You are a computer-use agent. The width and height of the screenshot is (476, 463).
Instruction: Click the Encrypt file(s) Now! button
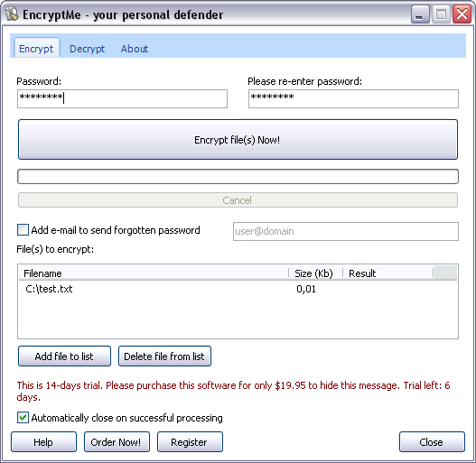(x=238, y=140)
